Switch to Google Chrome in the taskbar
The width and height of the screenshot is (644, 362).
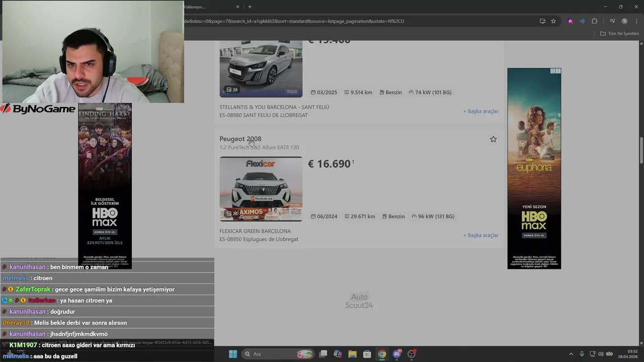point(382,354)
